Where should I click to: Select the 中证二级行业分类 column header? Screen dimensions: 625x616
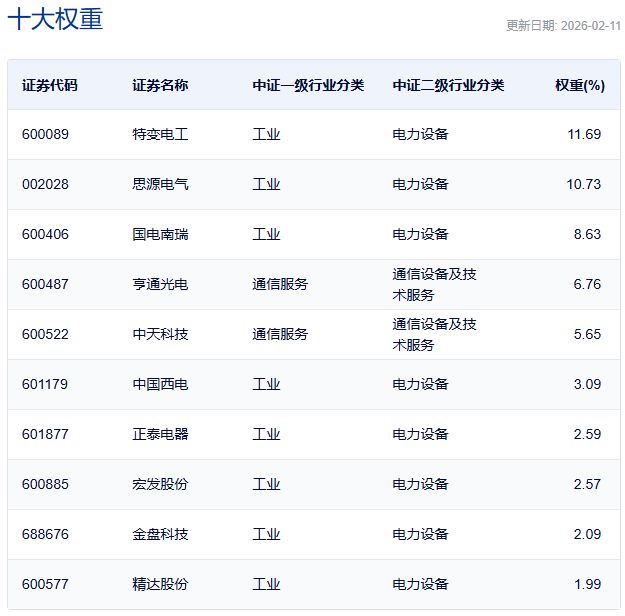click(x=448, y=85)
